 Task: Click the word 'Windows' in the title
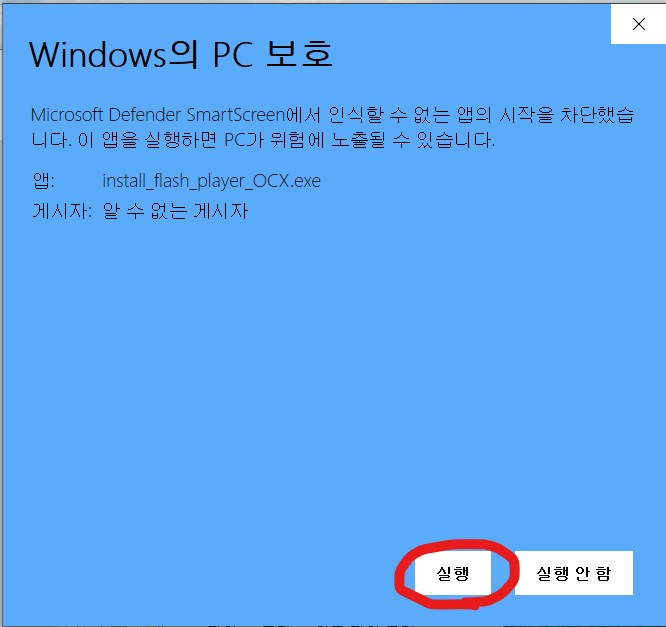click(x=97, y=55)
